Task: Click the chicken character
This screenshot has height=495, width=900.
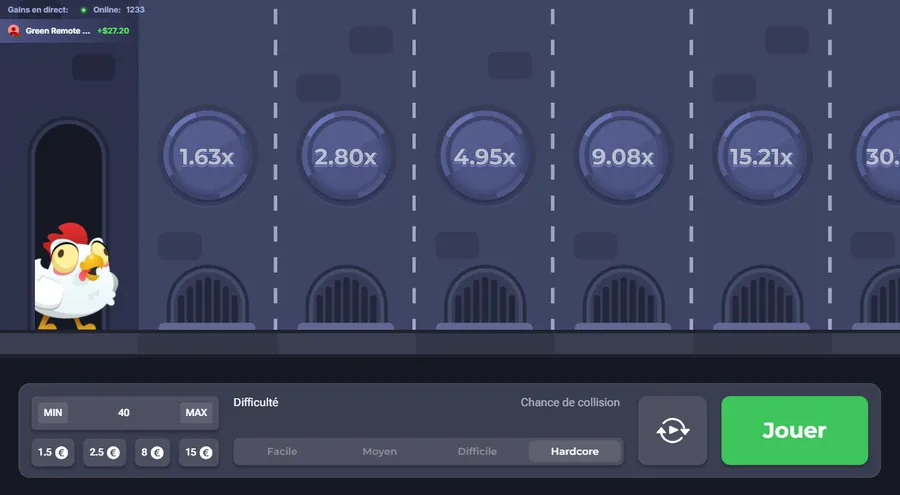Action: tap(75, 276)
